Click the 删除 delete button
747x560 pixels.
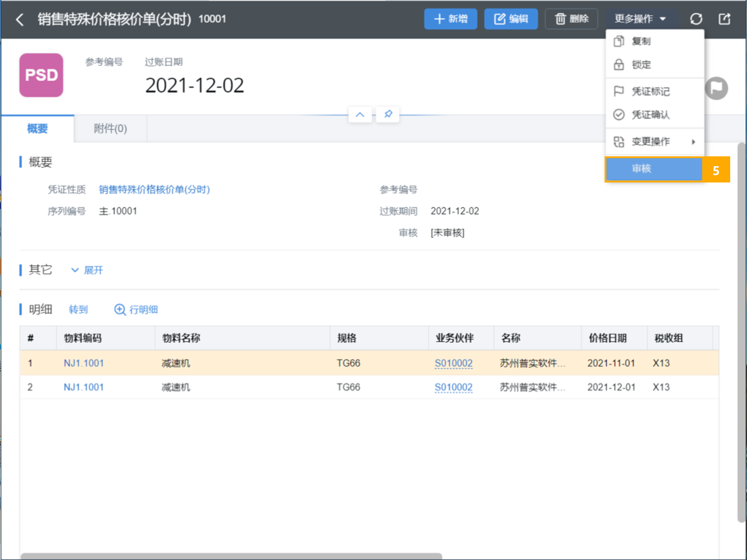[571, 19]
